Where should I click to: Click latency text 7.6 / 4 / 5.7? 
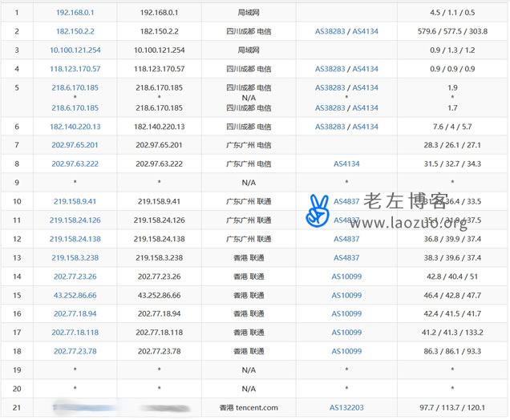click(452, 127)
